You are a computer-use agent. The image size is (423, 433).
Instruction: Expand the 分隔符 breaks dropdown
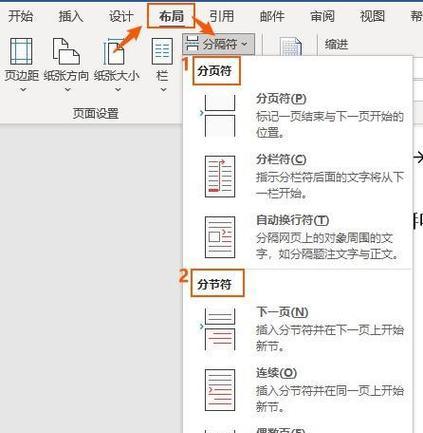(218, 44)
